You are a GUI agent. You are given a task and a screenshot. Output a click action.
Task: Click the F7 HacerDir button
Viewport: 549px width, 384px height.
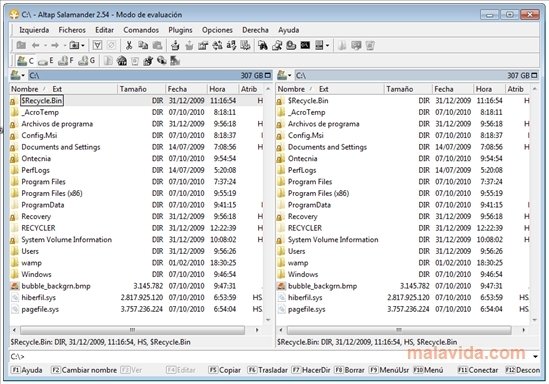click(311, 370)
